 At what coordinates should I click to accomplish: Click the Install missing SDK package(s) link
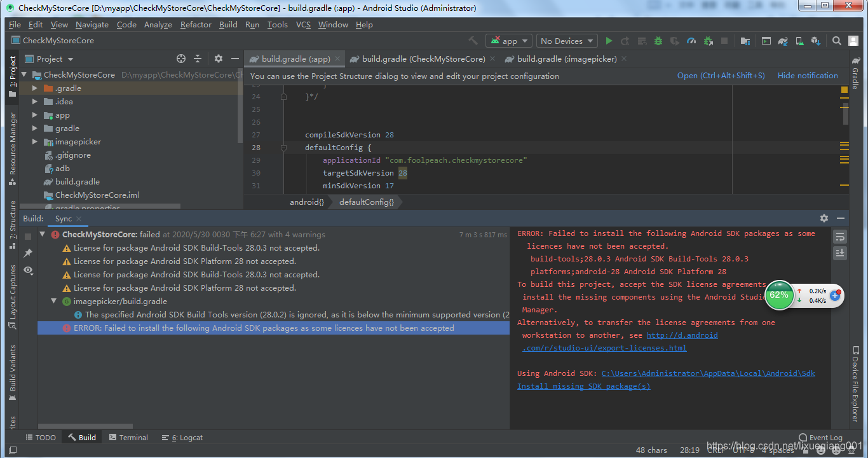pyautogui.click(x=583, y=386)
